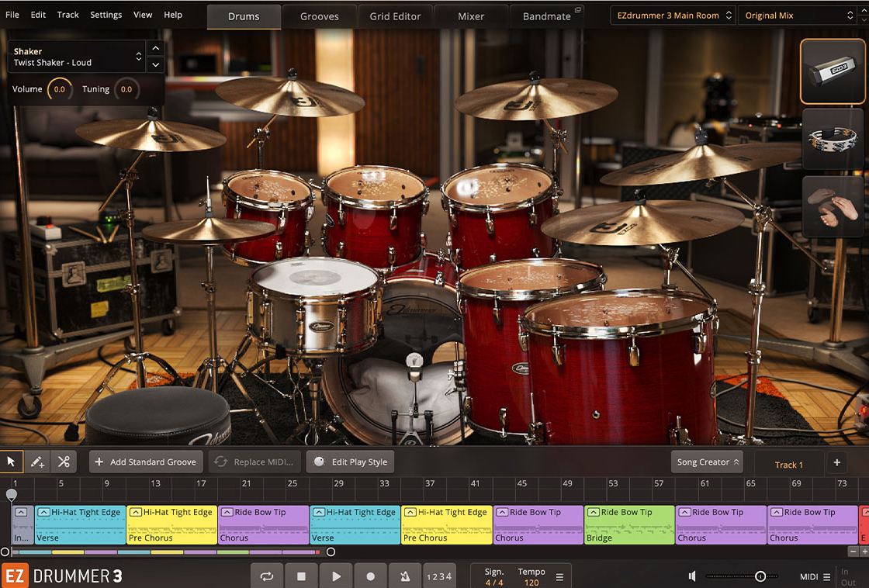
Task: Open the Original Mix preset dropdown
Action: [x=798, y=16]
